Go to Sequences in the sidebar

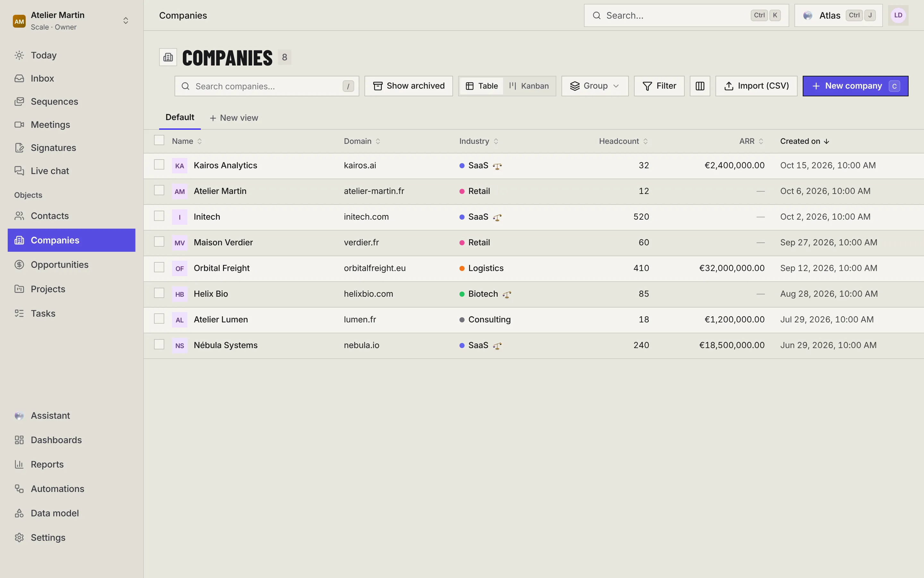pyautogui.click(x=72, y=101)
